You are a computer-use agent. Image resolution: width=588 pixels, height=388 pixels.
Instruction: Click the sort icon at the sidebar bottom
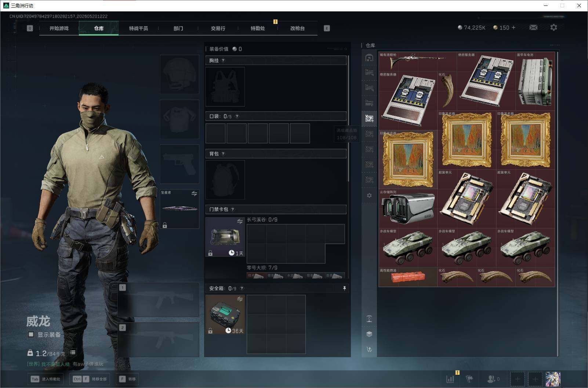pos(369,349)
